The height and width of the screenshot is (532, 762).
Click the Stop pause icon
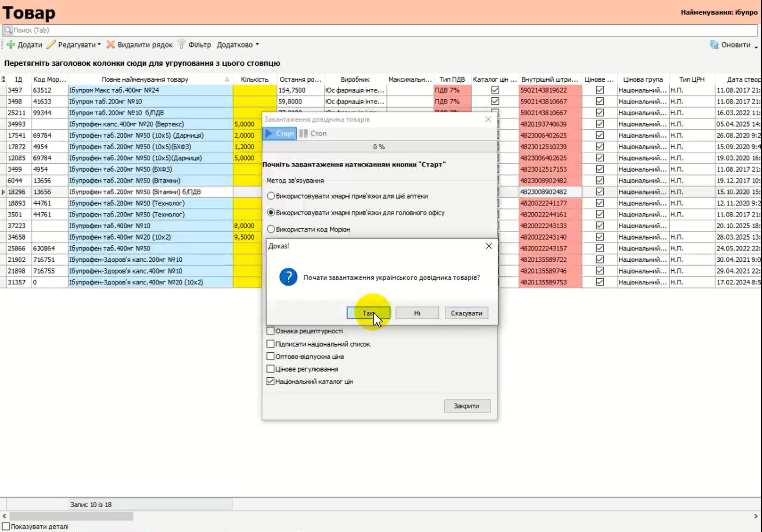tap(303, 133)
